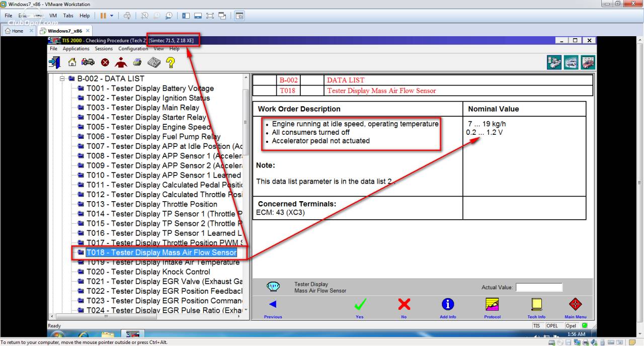This screenshot has height=346, width=644.
Task: Enter VMware full screen mode
Action: tap(210, 16)
